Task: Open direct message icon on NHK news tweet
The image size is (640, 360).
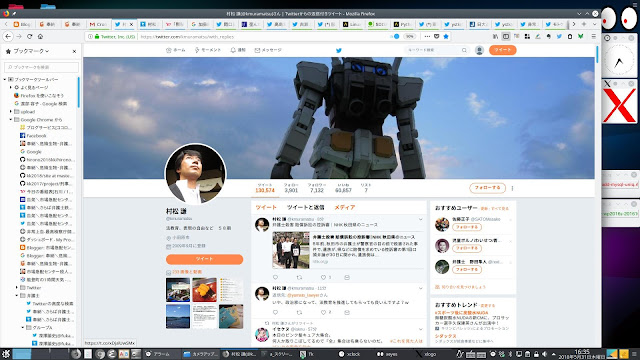Action: (347, 277)
